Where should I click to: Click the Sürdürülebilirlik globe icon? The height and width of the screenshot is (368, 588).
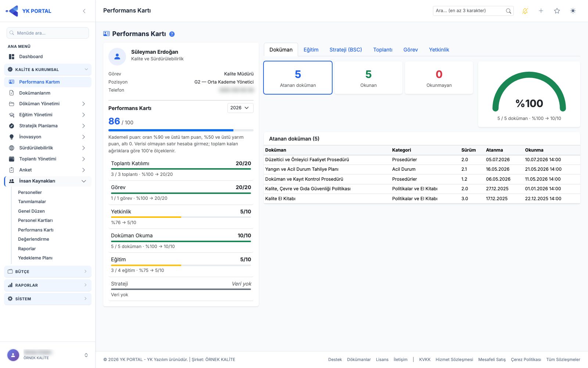click(11, 148)
